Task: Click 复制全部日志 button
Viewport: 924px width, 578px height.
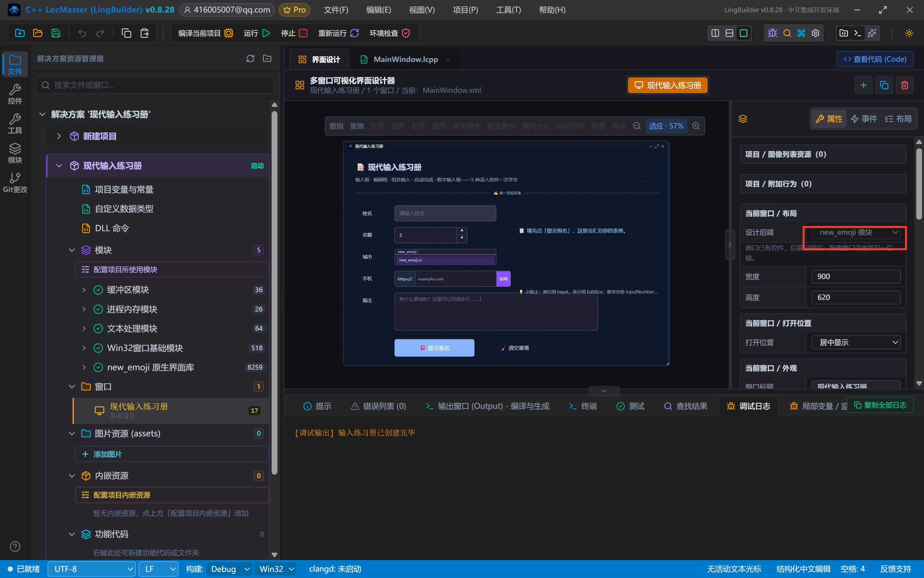Action: tap(880, 405)
